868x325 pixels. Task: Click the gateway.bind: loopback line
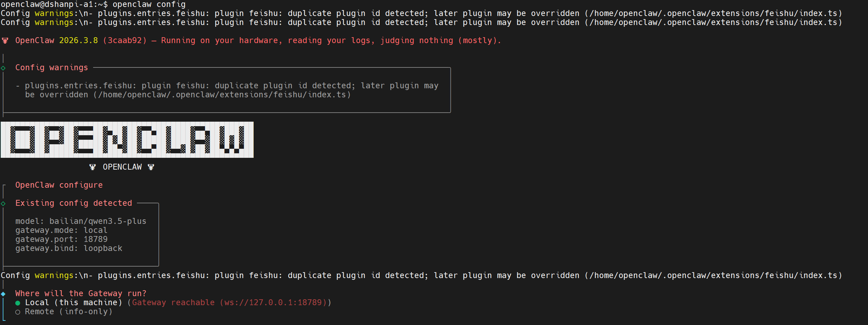69,249
